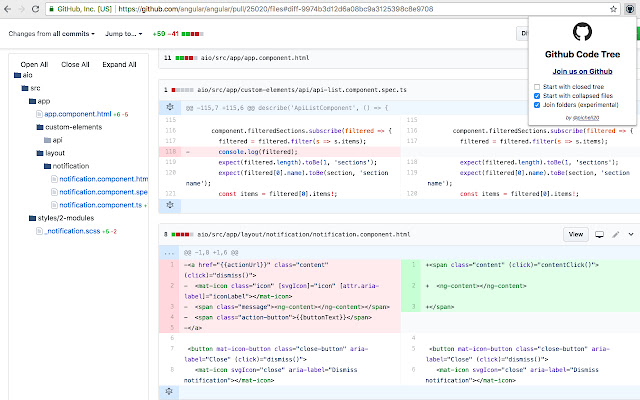
Task: Expand hidden lines below line 121
Action: pos(171,205)
